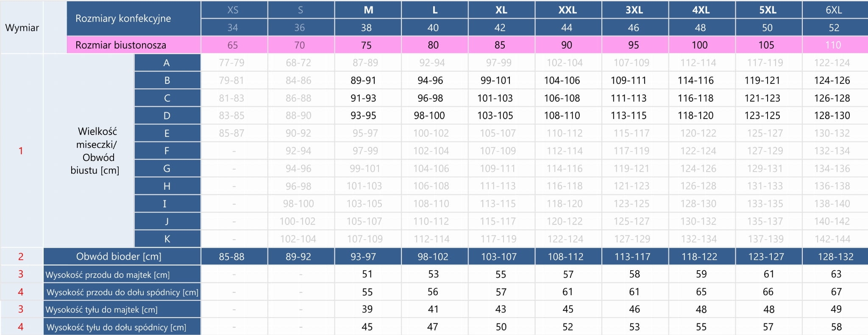Select the 6XL size column header
This screenshot has width=868, height=335.
pos(834,10)
